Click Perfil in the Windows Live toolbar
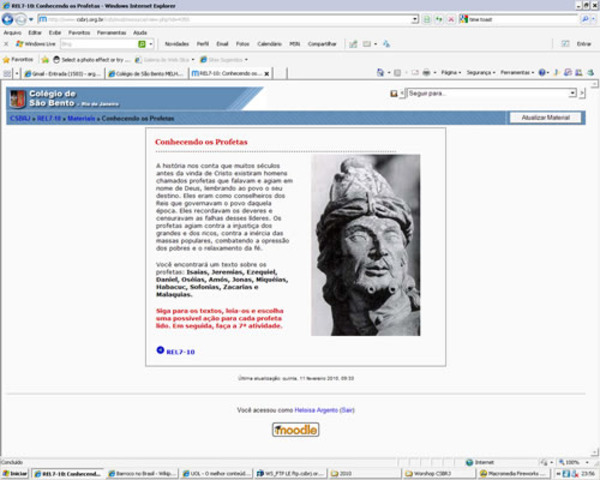Image resolution: width=600 pixels, height=480 pixels. tap(202, 44)
